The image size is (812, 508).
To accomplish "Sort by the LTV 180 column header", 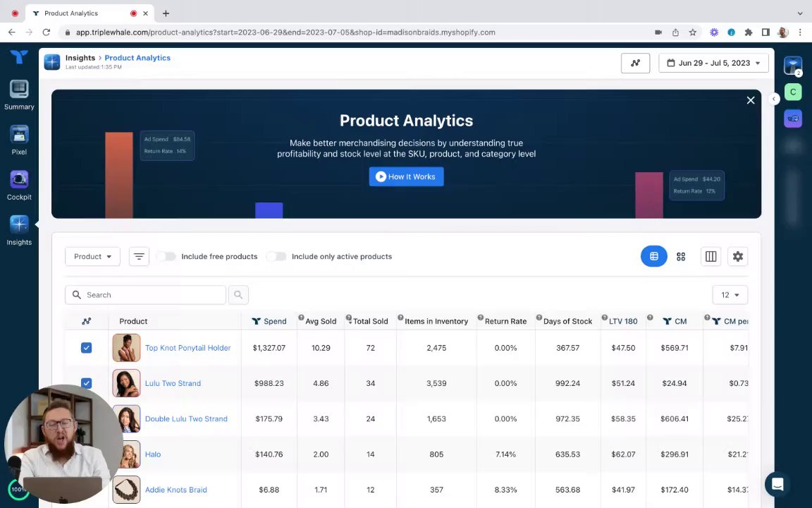I will tap(623, 322).
